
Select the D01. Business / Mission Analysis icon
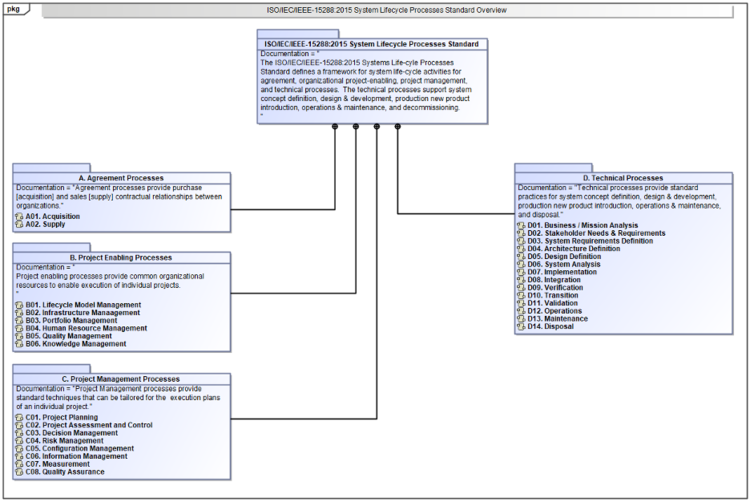pyautogui.click(x=521, y=225)
